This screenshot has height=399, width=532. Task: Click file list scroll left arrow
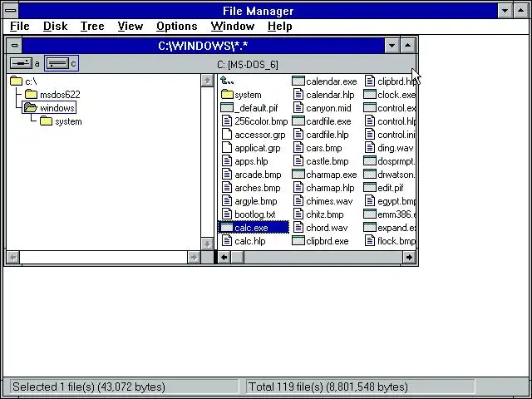coord(224,257)
